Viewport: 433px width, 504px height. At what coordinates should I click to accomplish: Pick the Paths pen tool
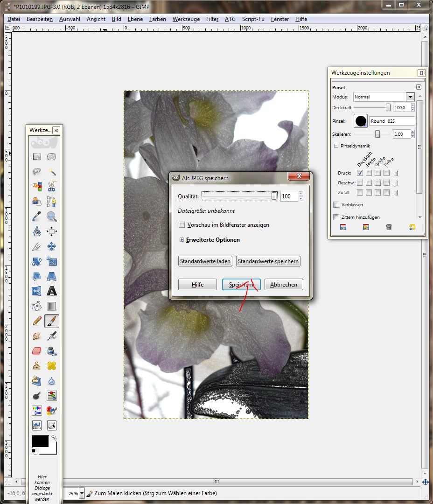coord(52,202)
